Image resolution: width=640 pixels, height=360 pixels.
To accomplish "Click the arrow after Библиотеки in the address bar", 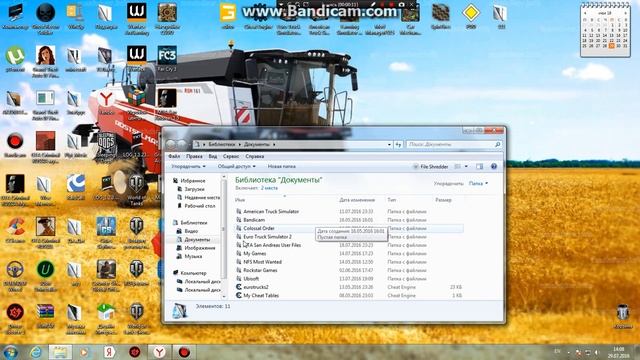I will click(240, 144).
